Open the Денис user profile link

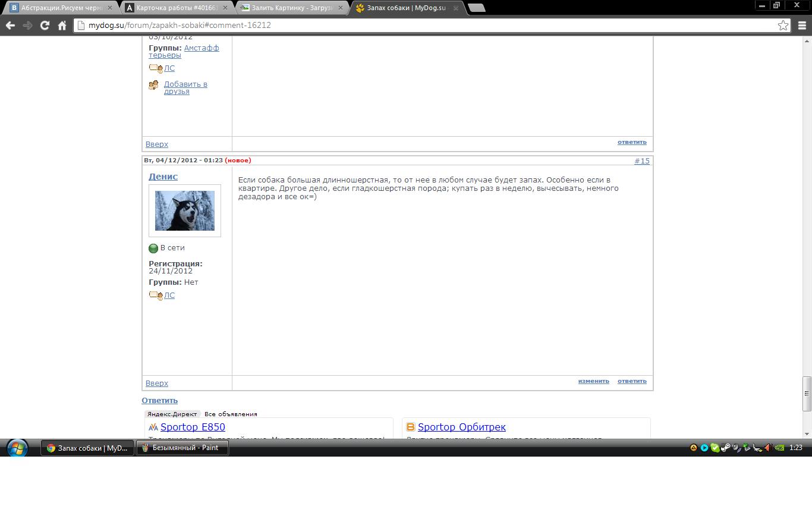point(163,177)
